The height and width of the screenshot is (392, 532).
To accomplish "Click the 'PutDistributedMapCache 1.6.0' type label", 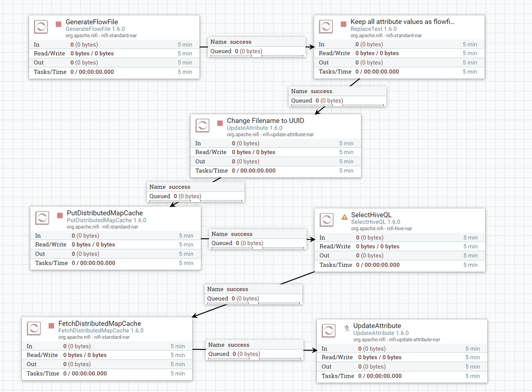I will 107,220.
